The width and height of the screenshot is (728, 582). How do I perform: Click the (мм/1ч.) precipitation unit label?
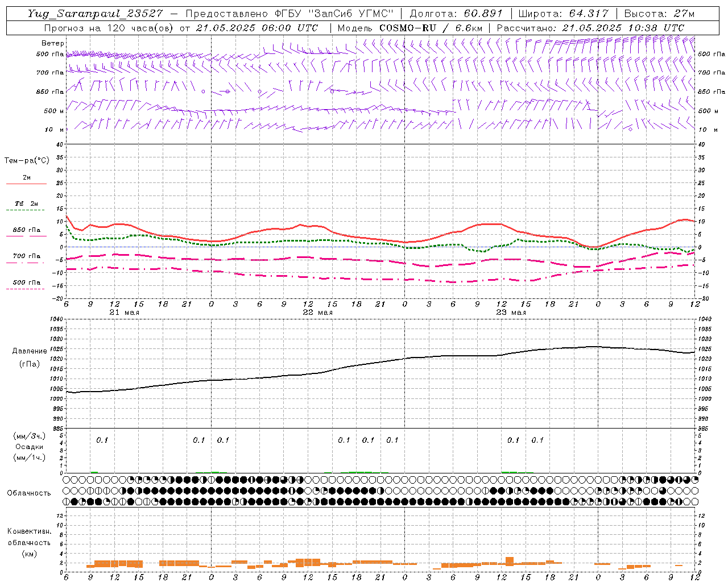click(x=30, y=458)
